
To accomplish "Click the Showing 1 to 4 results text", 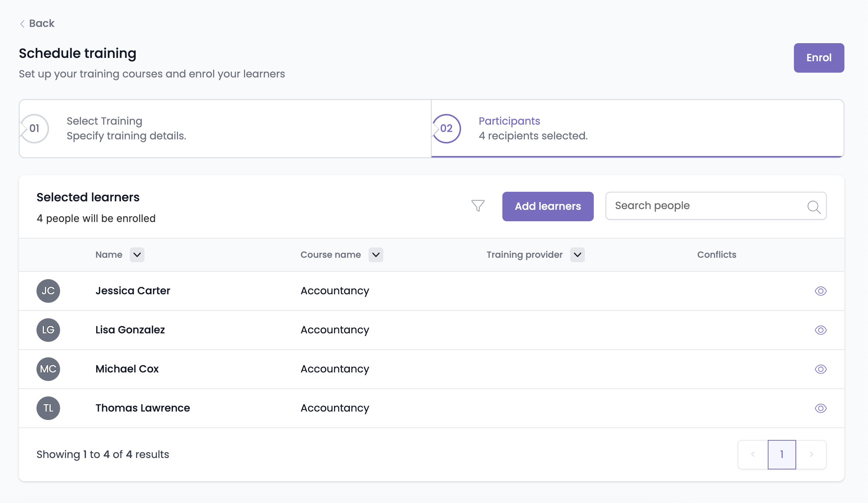I will coord(103,454).
